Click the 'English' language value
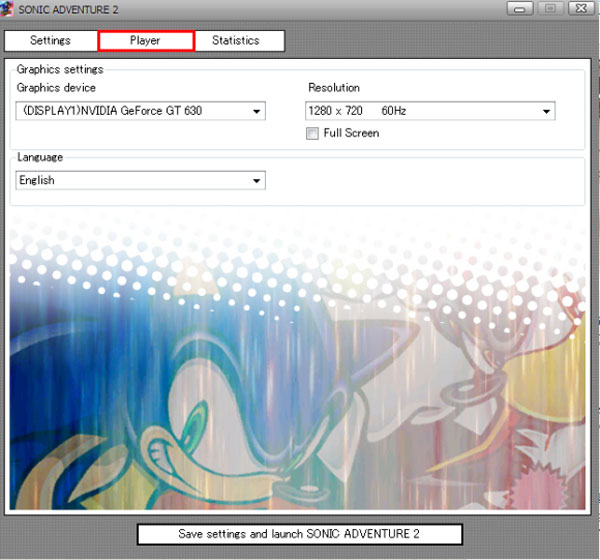Image resolution: width=600 pixels, height=560 pixels. pyautogui.click(x=37, y=180)
